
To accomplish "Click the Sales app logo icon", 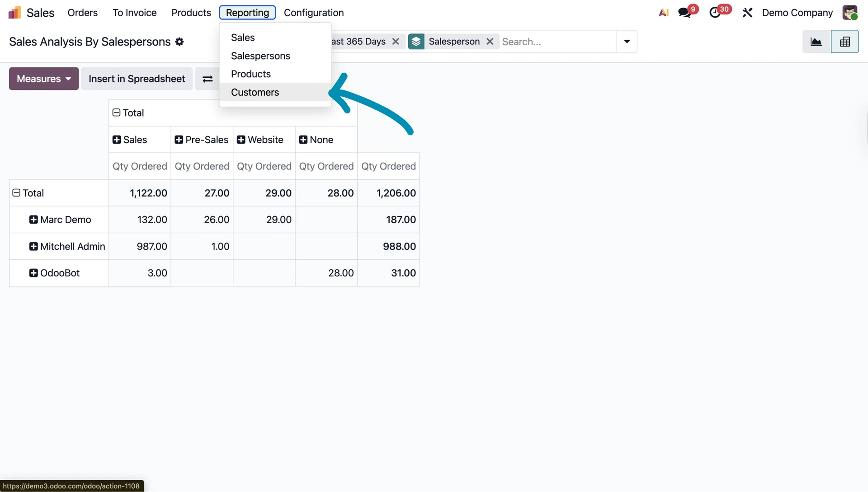I will click(x=14, y=13).
